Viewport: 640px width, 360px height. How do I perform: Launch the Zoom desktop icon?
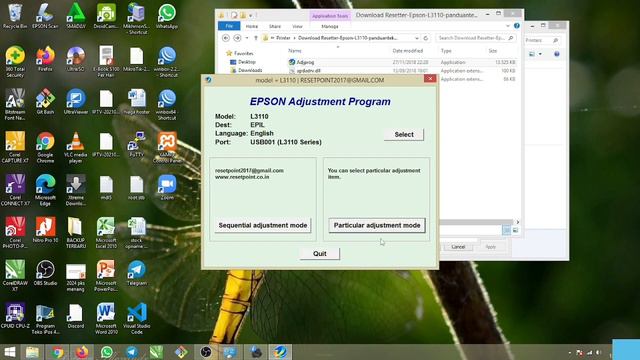click(167, 187)
